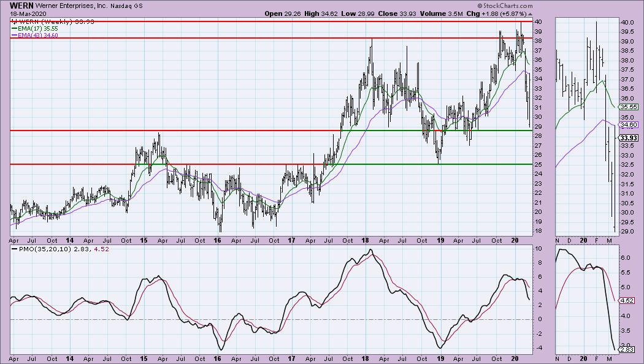Click the Chg +1.88 (+5.87%) reading
This screenshot has width=644, height=364.
[x=496, y=13]
